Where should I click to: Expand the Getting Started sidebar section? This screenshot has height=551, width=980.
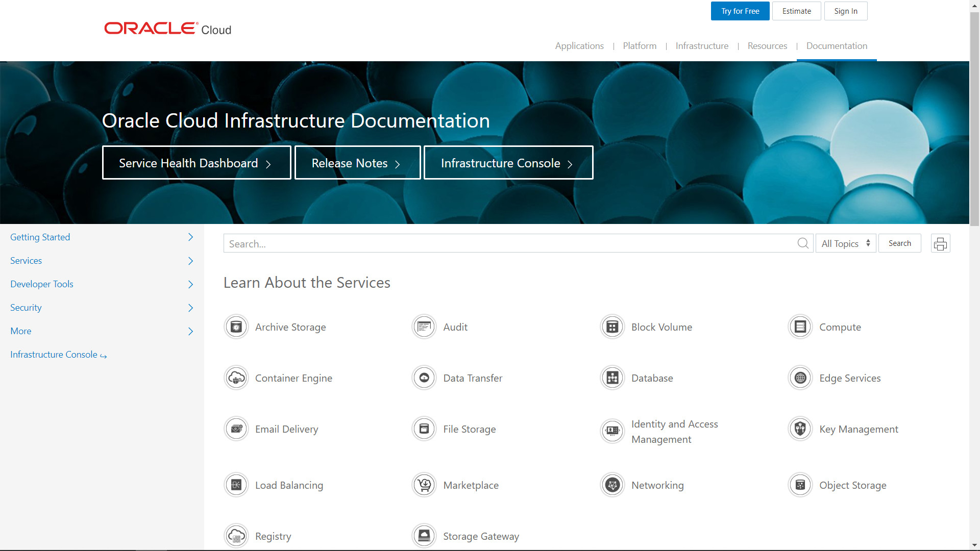point(190,237)
